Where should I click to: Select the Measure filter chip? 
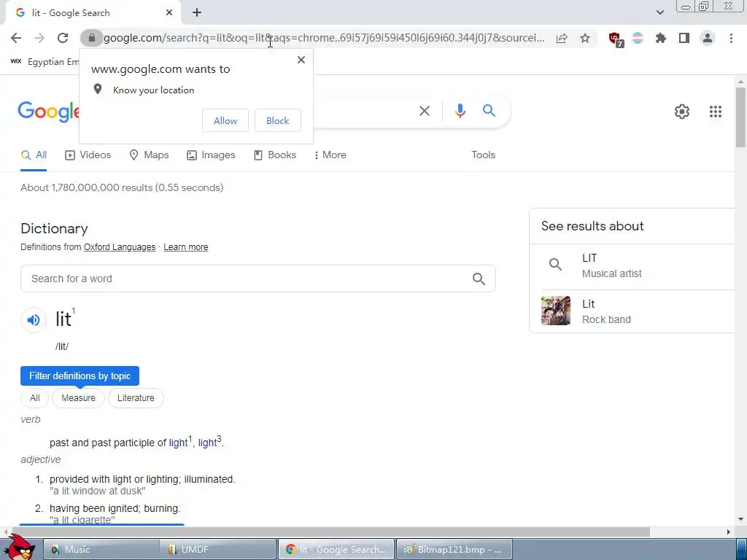pyautogui.click(x=78, y=398)
